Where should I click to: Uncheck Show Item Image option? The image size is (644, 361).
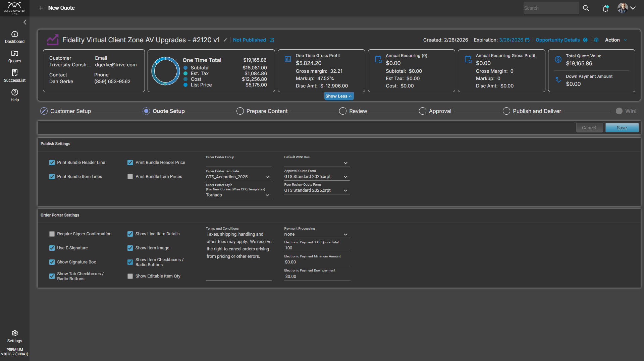(130, 248)
